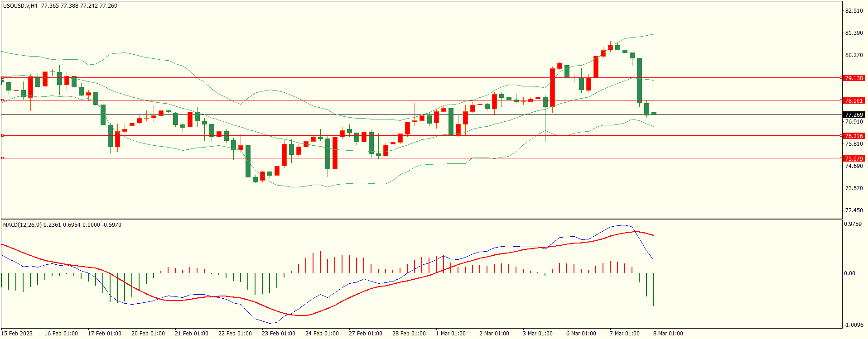Click the USOUSD.v,H4 chart title text
The width and height of the screenshot is (868, 339).
click(20, 6)
